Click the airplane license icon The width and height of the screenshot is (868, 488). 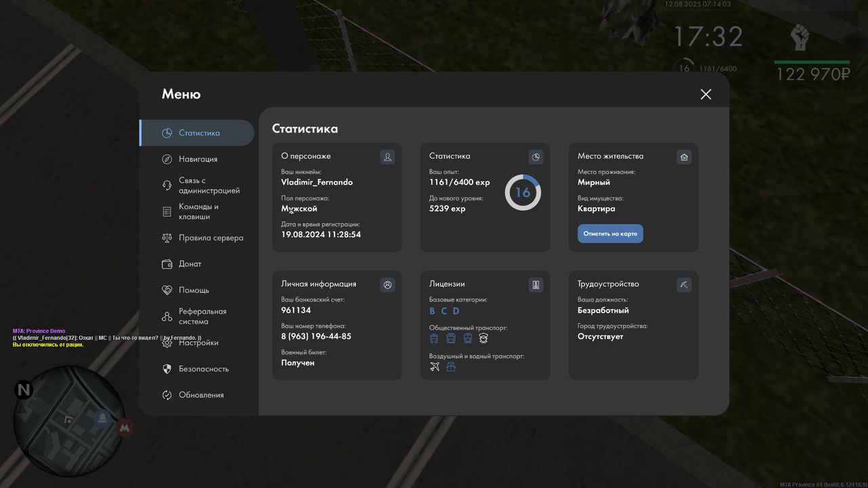coord(435,367)
